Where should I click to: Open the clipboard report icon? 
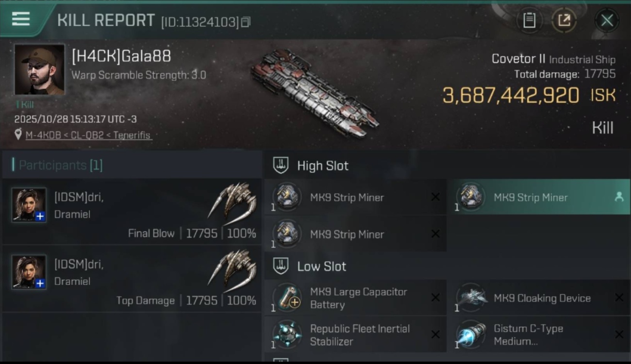click(529, 20)
